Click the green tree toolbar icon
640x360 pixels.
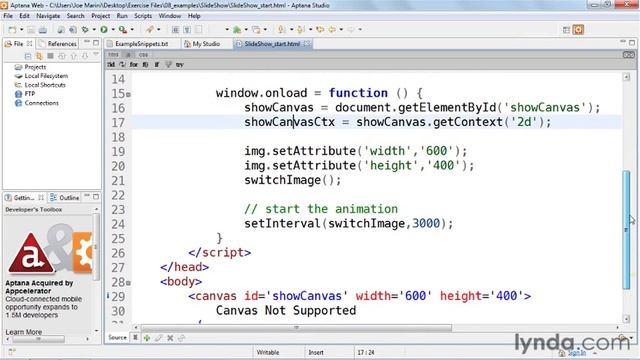[237, 29]
